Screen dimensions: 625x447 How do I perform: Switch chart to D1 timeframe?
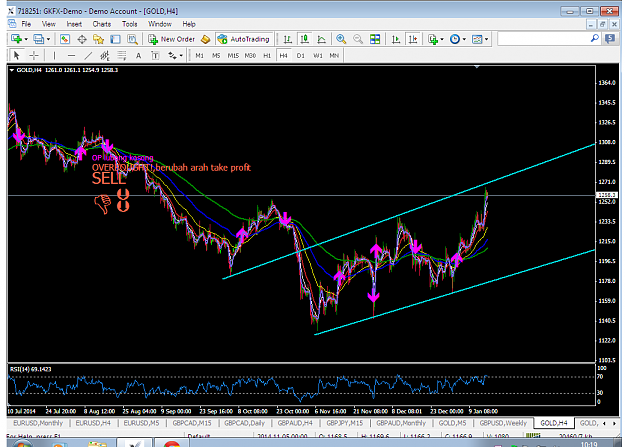[x=301, y=55]
